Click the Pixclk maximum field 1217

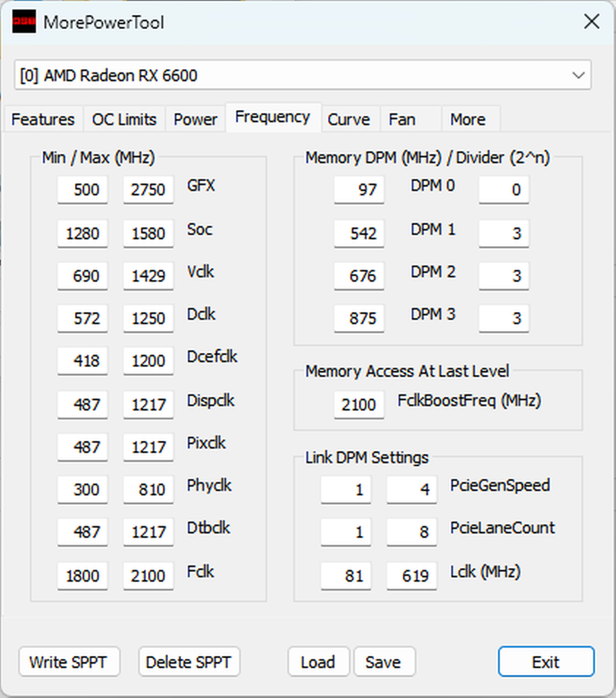pyautogui.click(x=148, y=447)
